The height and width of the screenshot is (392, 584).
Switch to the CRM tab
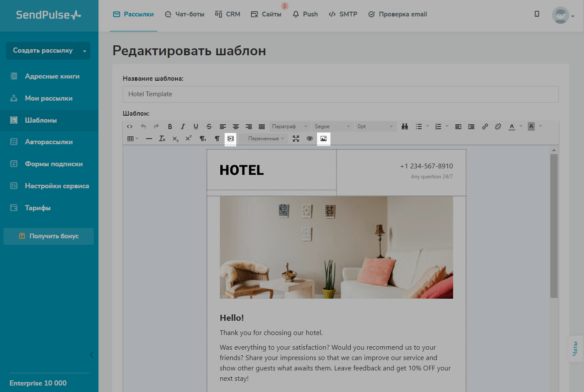click(x=228, y=14)
